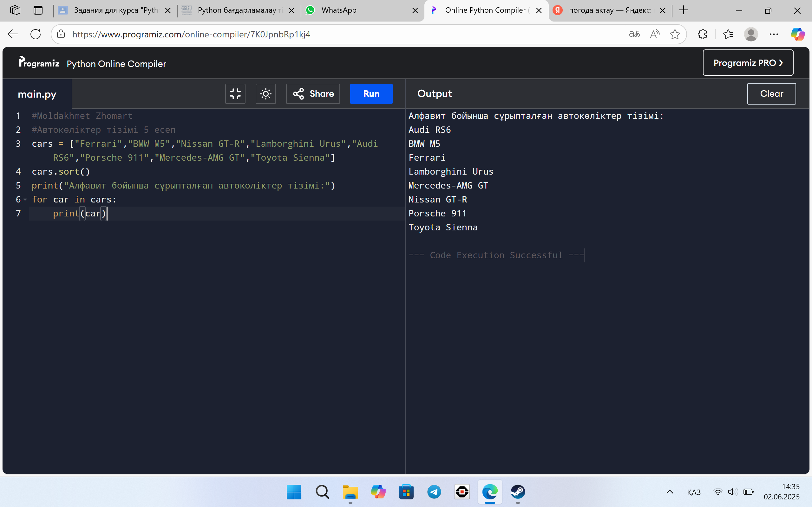Viewport: 812px width, 507px height.
Task: Switch to light theme with sun icon
Action: tap(266, 93)
